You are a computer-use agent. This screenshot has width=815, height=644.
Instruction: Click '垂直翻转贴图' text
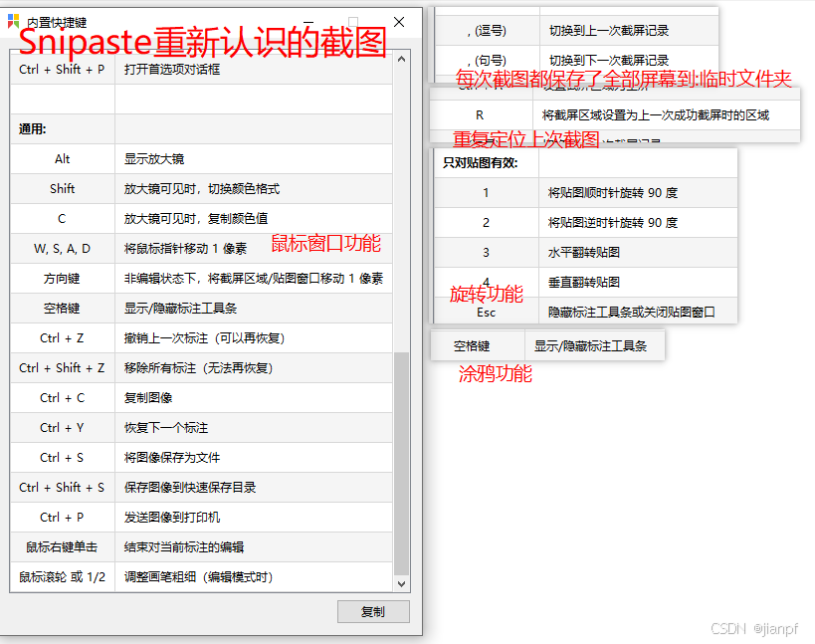click(x=584, y=283)
